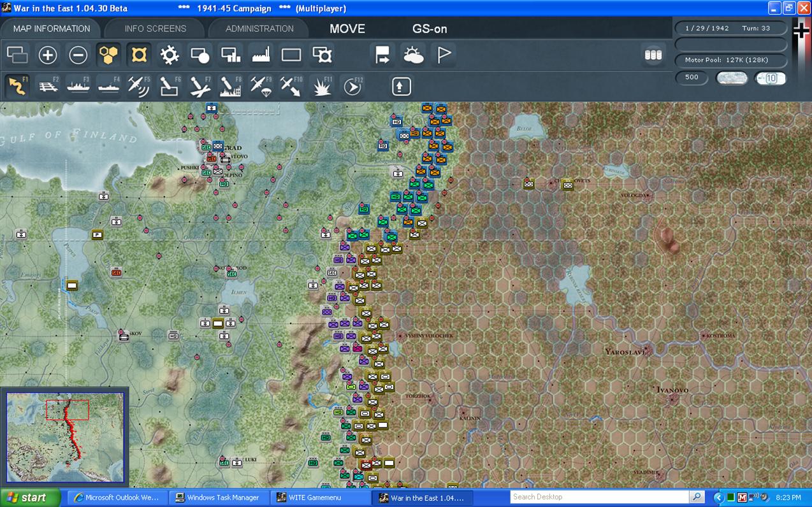The width and height of the screenshot is (812, 507).
Task: Click the F12 end turn arrow icon
Action: click(352, 86)
